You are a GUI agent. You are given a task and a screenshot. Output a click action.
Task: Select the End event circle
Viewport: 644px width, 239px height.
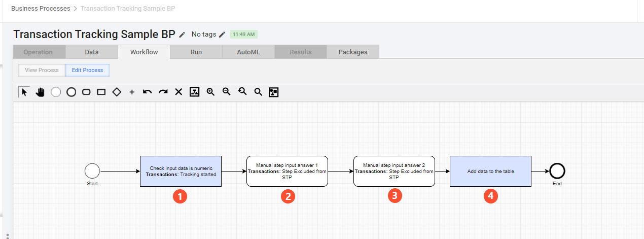point(557,171)
